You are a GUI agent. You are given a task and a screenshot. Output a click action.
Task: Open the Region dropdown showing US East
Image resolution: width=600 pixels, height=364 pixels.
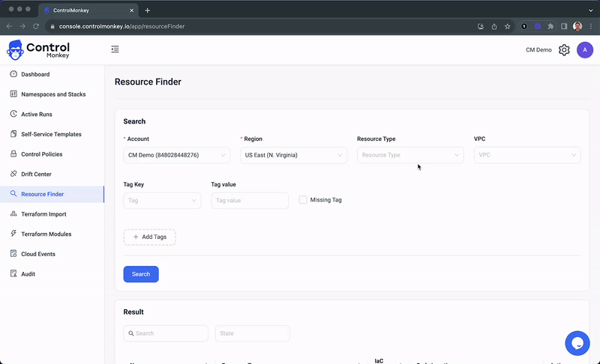point(293,155)
